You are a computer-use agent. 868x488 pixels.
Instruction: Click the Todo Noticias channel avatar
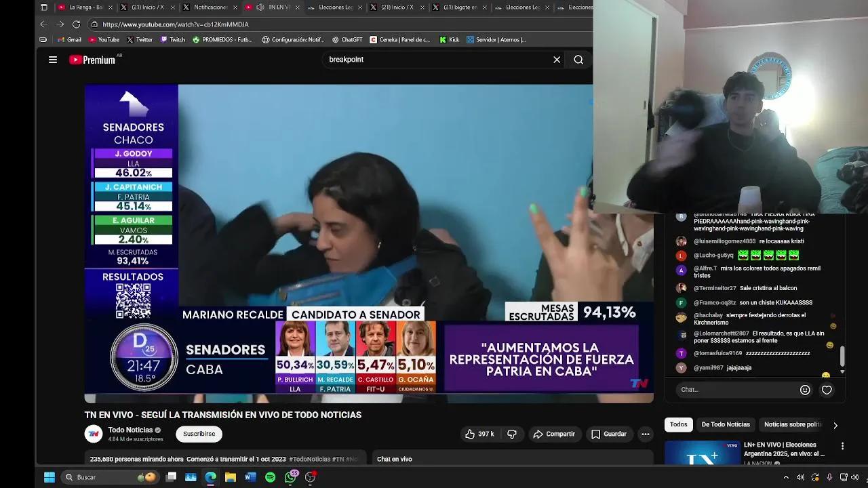(x=93, y=434)
